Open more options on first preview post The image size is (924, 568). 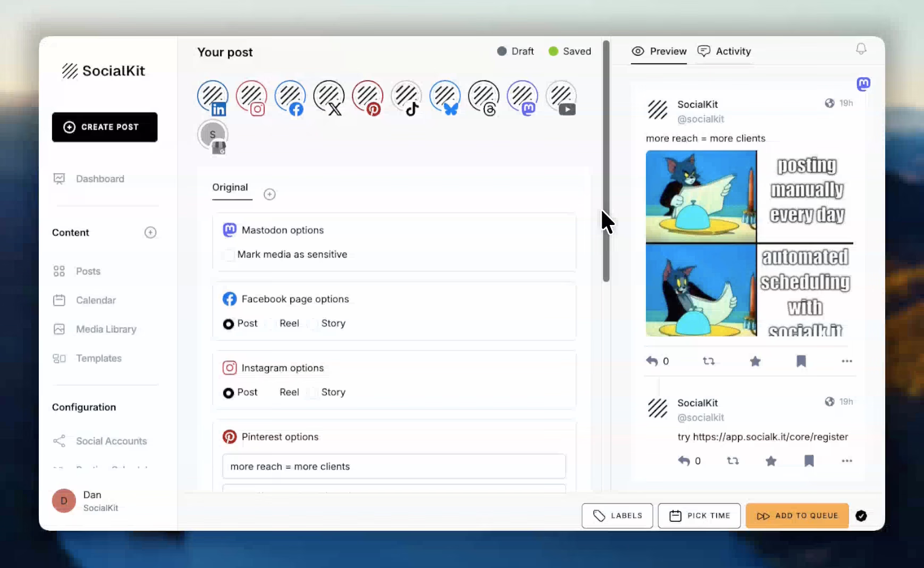pyautogui.click(x=846, y=362)
